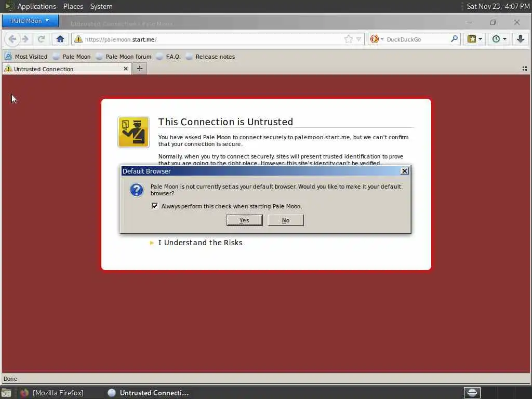Switch to Mozilla Firefox taskbar window

click(x=52, y=393)
